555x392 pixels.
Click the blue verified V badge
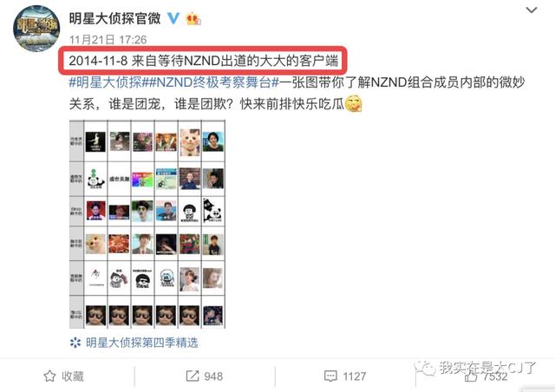point(173,18)
